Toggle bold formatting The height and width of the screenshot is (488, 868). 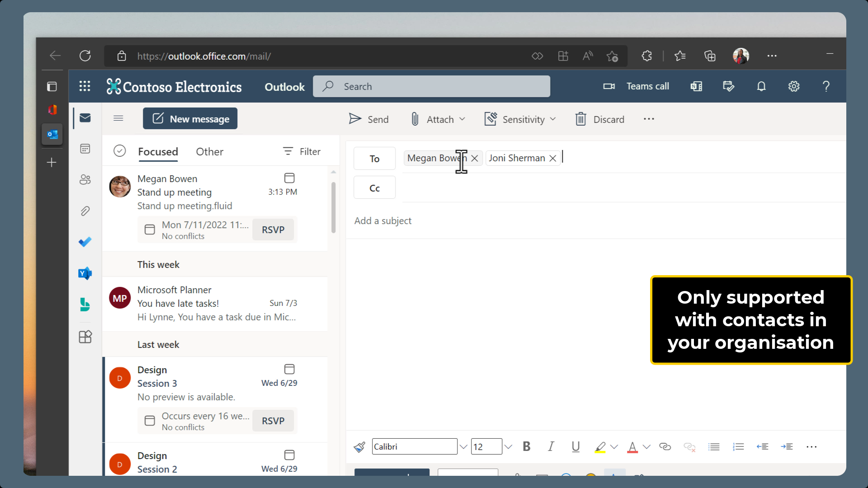point(526,446)
